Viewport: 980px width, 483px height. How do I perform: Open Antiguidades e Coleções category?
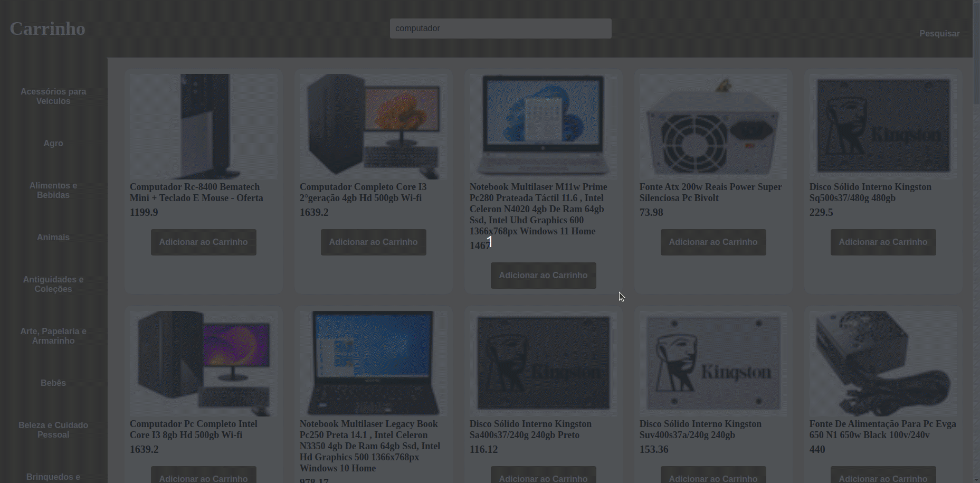point(53,284)
